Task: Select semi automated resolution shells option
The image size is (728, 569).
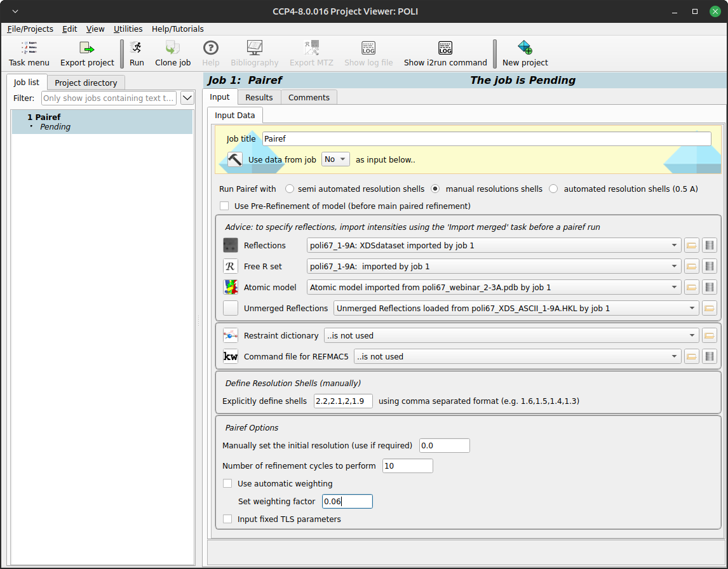Action: coord(290,189)
